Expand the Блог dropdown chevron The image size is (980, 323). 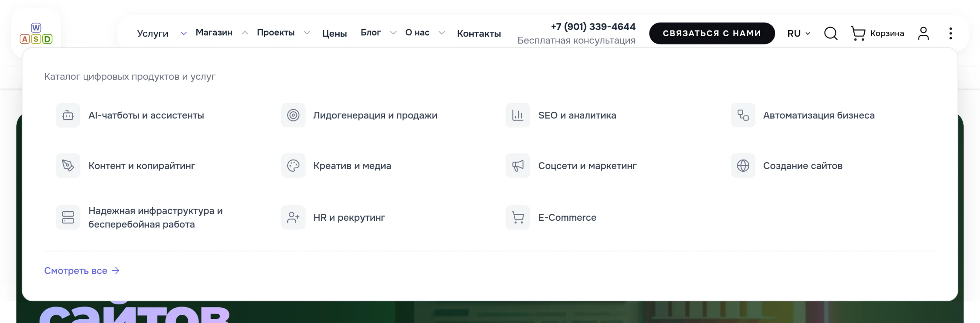click(x=393, y=33)
